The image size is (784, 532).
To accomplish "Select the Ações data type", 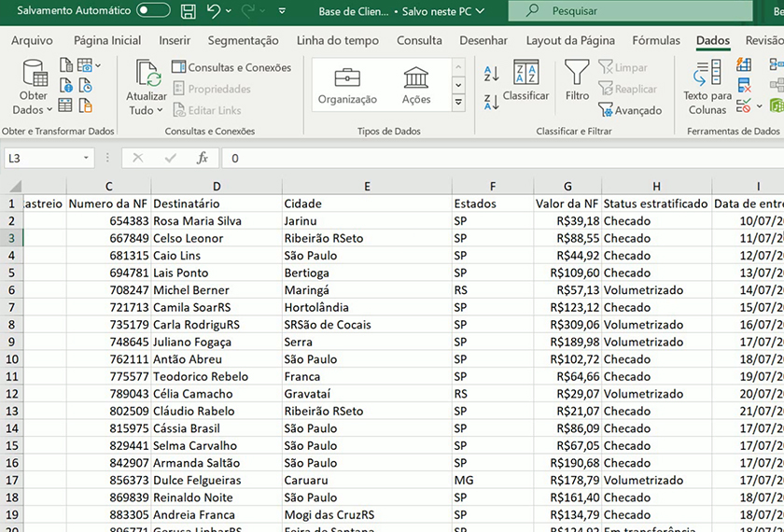I will [416, 86].
